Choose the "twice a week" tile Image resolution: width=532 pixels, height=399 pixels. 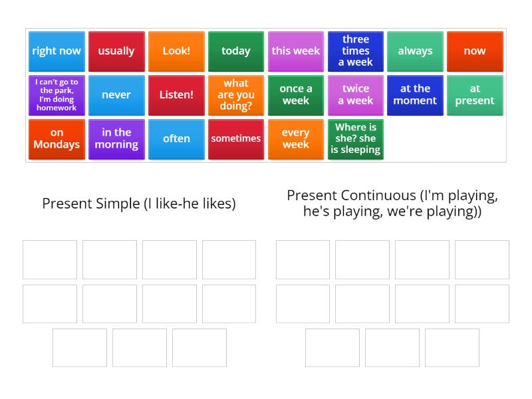[x=355, y=95]
